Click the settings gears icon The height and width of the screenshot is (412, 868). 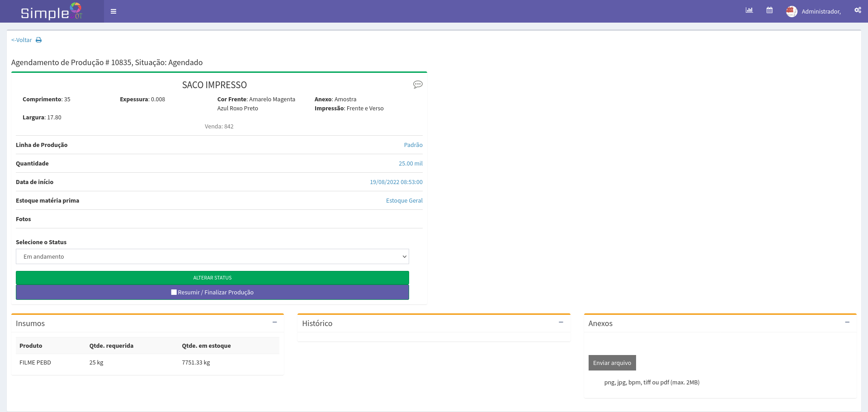tap(857, 10)
